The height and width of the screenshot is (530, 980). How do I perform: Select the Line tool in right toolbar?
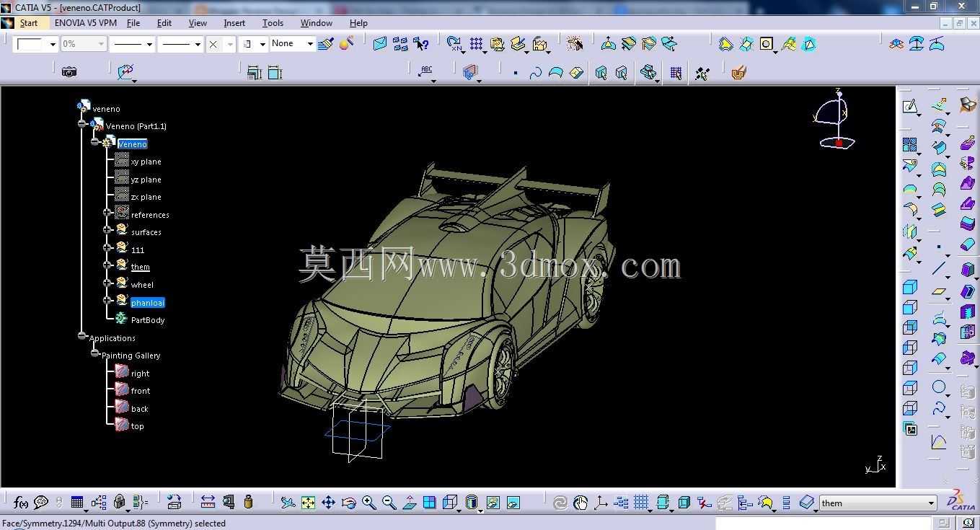click(938, 269)
